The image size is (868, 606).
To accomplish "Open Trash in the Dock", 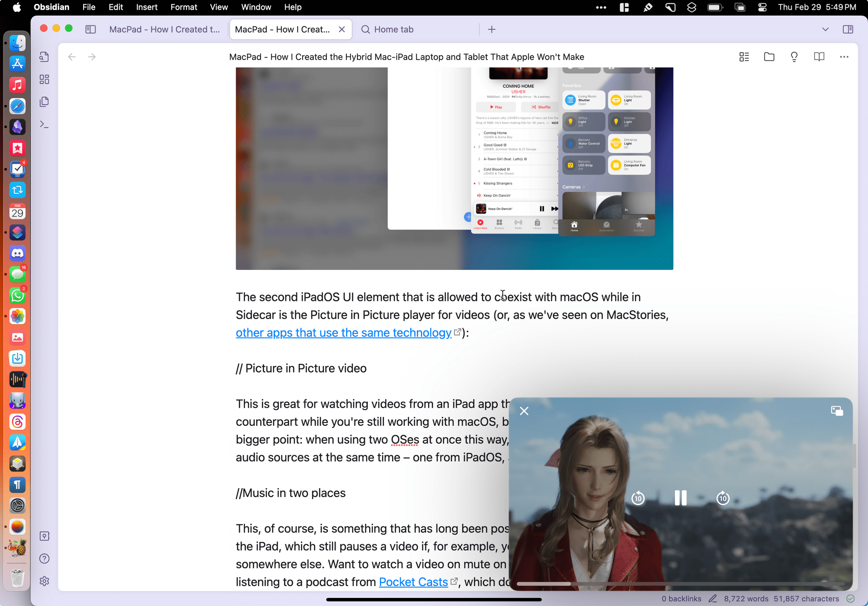I will point(17,578).
